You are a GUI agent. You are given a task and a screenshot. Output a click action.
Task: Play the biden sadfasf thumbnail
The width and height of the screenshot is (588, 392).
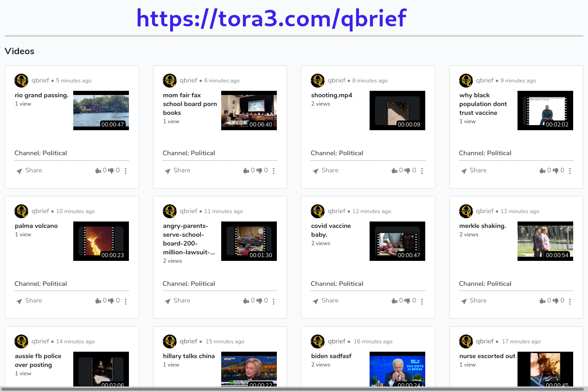tap(397, 369)
